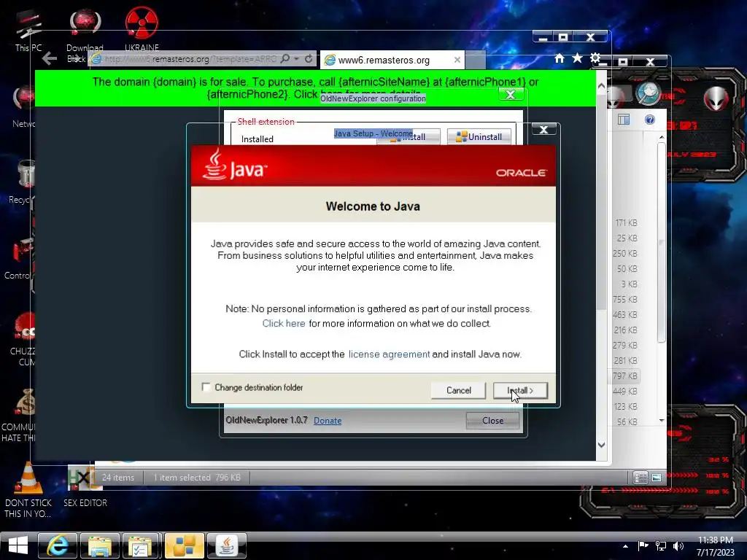Click the checklist folder taskbar icon
The image size is (747, 560).
pos(141,545)
